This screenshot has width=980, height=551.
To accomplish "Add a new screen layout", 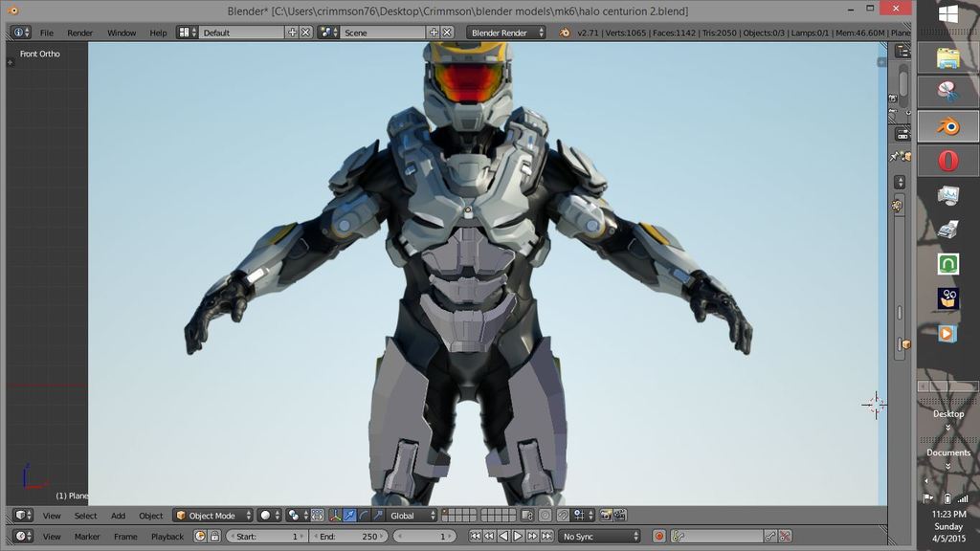I will [292, 33].
